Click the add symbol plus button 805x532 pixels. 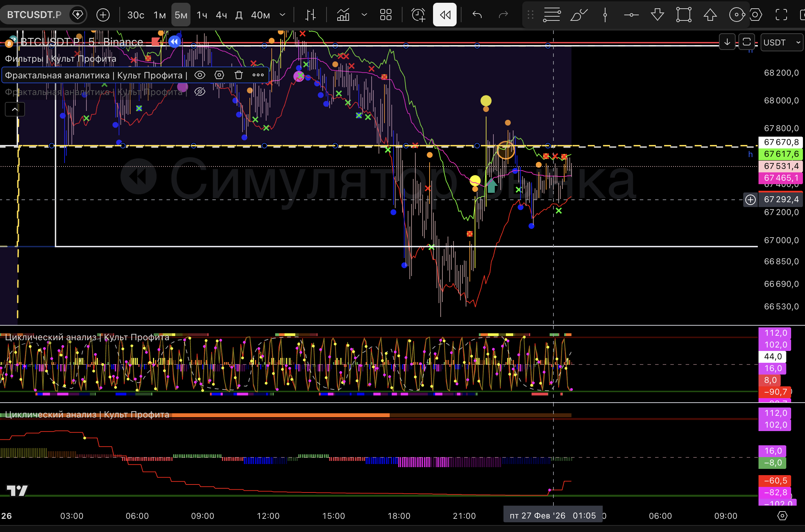tap(103, 15)
